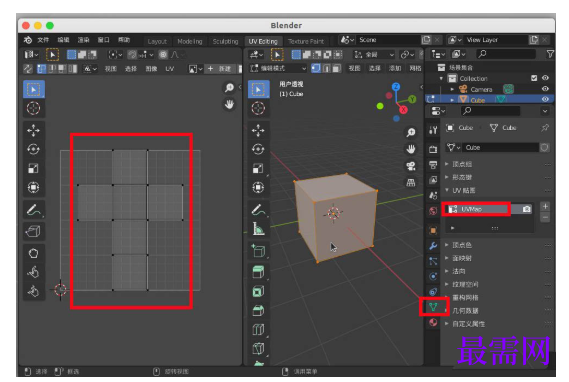Toggle camera view icon in 3D viewport
The image size is (569, 382).
coord(411,166)
